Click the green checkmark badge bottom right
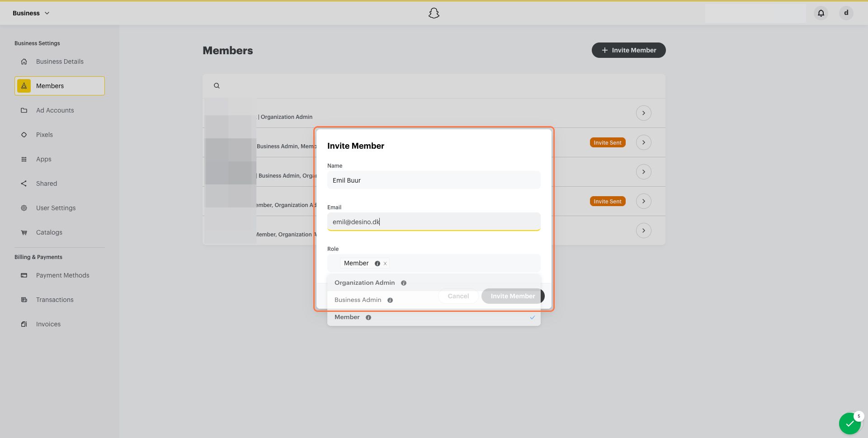This screenshot has height=438, width=868. click(x=850, y=424)
